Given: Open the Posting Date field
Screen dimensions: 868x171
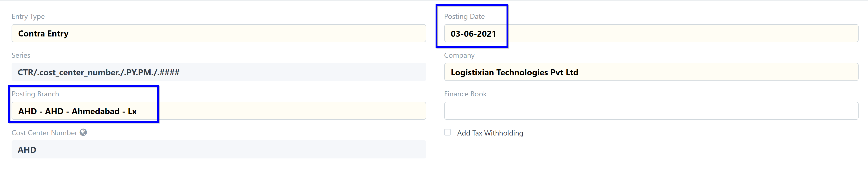Looking at the screenshot, I should click(x=651, y=33).
